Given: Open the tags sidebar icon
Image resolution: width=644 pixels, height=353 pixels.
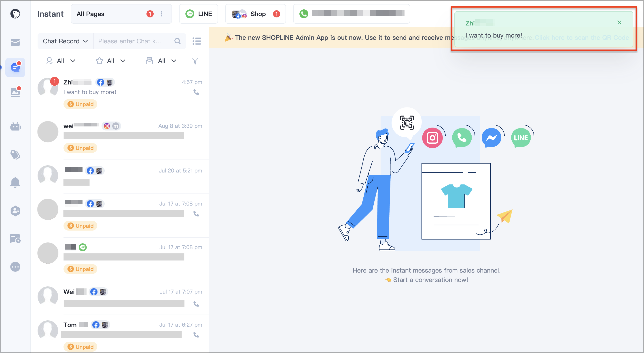Looking at the screenshot, I should click(x=15, y=155).
